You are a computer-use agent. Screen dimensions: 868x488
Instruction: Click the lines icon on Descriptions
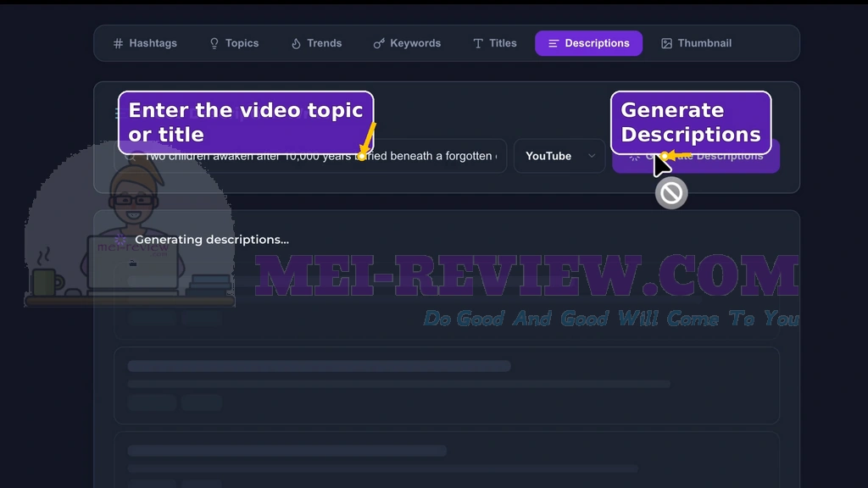(x=553, y=43)
